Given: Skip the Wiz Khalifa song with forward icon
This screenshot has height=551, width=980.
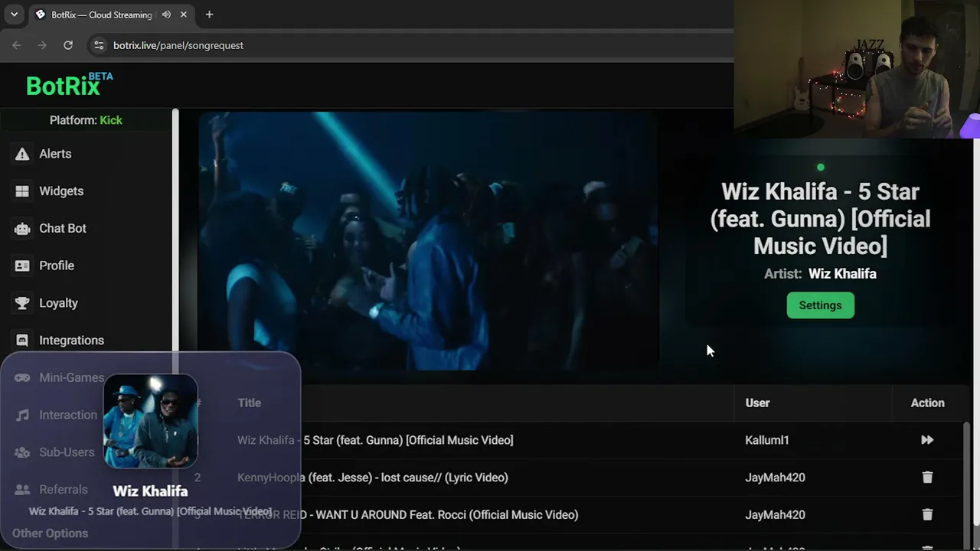Looking at the screenshot, I should 927,440.
